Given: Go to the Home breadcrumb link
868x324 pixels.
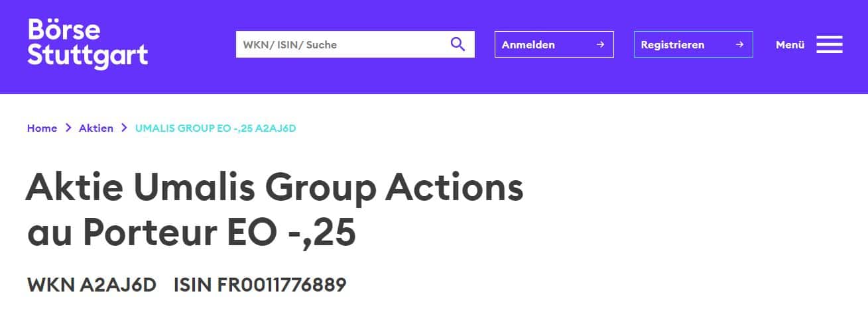Looking at the screenshot, I should (x=42, y=128).
